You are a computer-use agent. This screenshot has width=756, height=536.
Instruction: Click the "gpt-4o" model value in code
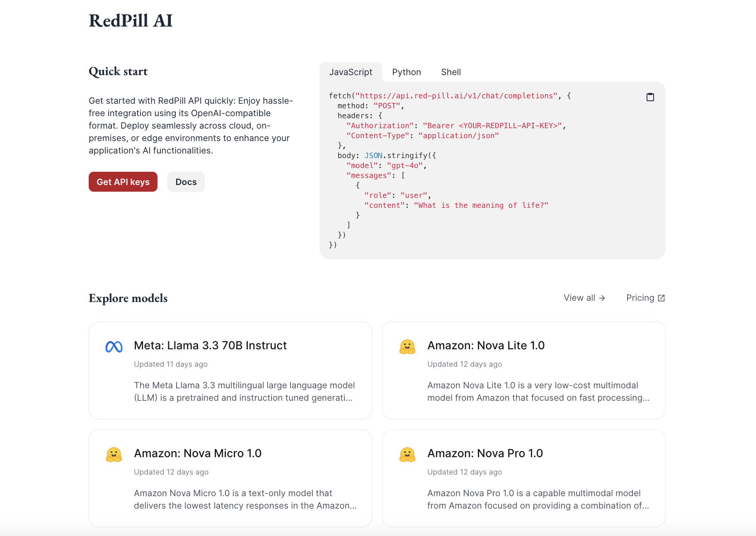[405, 166]
